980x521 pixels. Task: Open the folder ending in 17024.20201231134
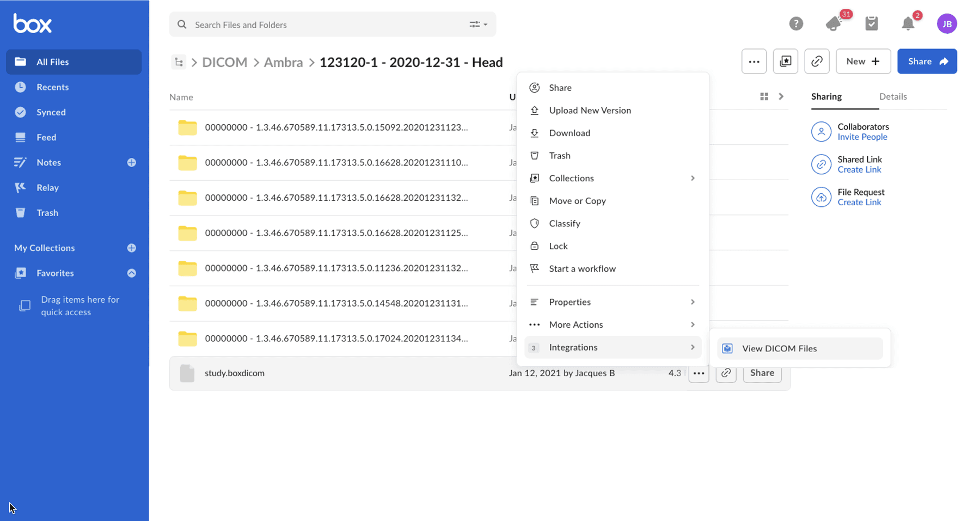[x=336, y=339]
